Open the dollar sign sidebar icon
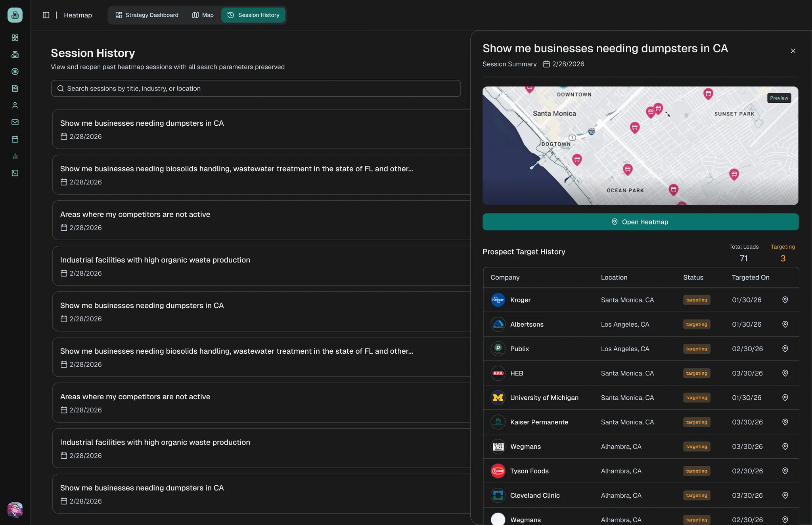Screen dimensions: 812x525 click(15, 71)
